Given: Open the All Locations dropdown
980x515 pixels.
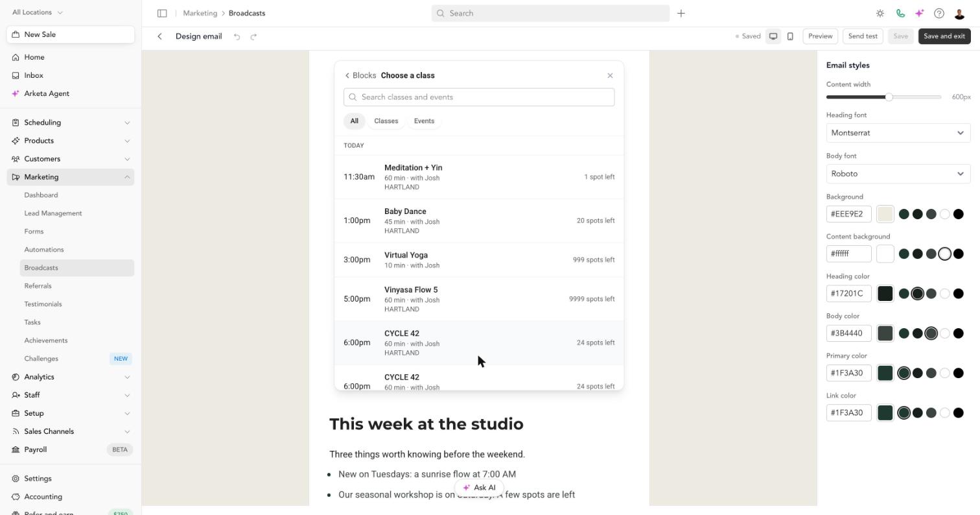Looking at the screenshot, I should point(38,12).
